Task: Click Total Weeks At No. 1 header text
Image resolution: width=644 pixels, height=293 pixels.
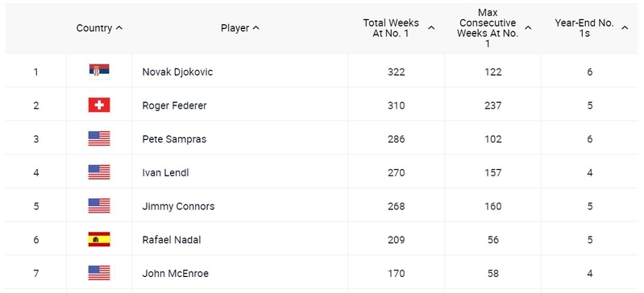Action: 391,28
